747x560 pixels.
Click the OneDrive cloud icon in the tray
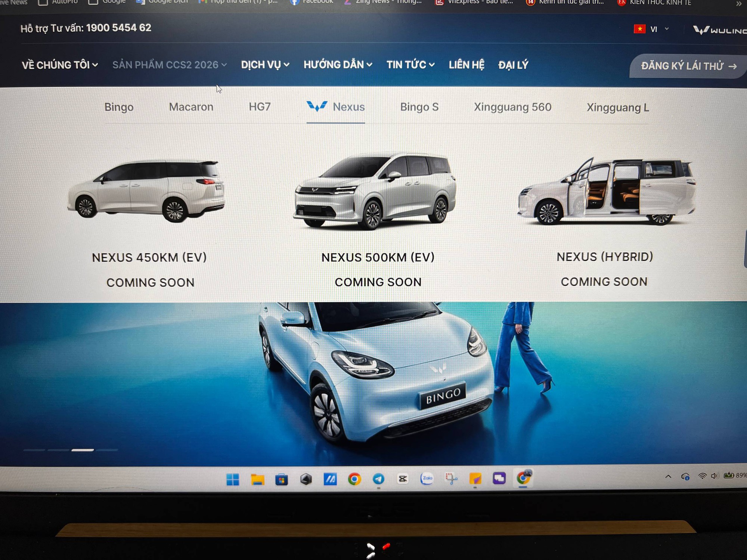[x=686, y=476]
